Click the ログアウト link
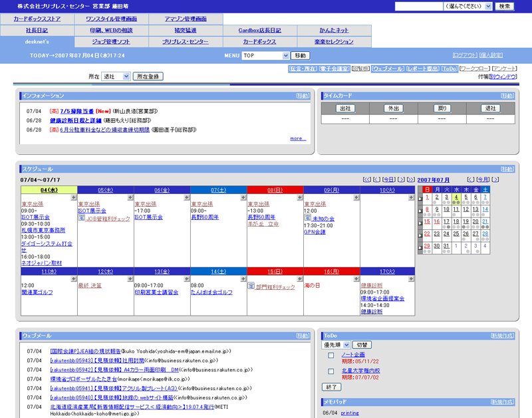Image resolution: width=532 pixels, height=418 pixels. tap(465, 55)
